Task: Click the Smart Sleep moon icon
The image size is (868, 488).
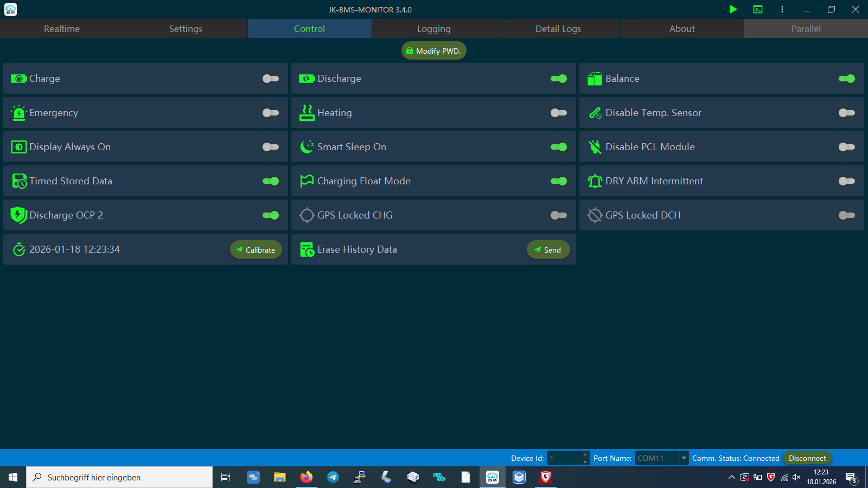Action: (x=307, y=147)
